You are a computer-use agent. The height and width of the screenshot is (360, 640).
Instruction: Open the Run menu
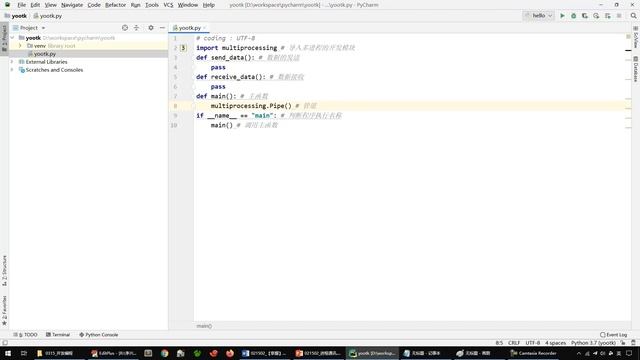136,5
